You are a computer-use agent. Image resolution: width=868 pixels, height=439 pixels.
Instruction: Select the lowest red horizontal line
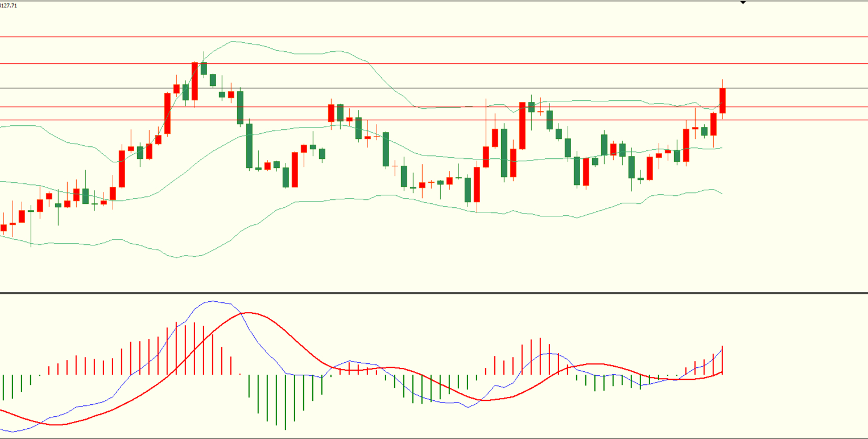point(434,120)
